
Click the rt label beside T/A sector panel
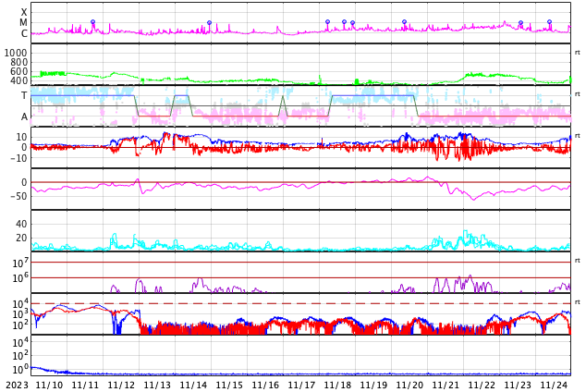pyautogui.click(x=578, y=93)
